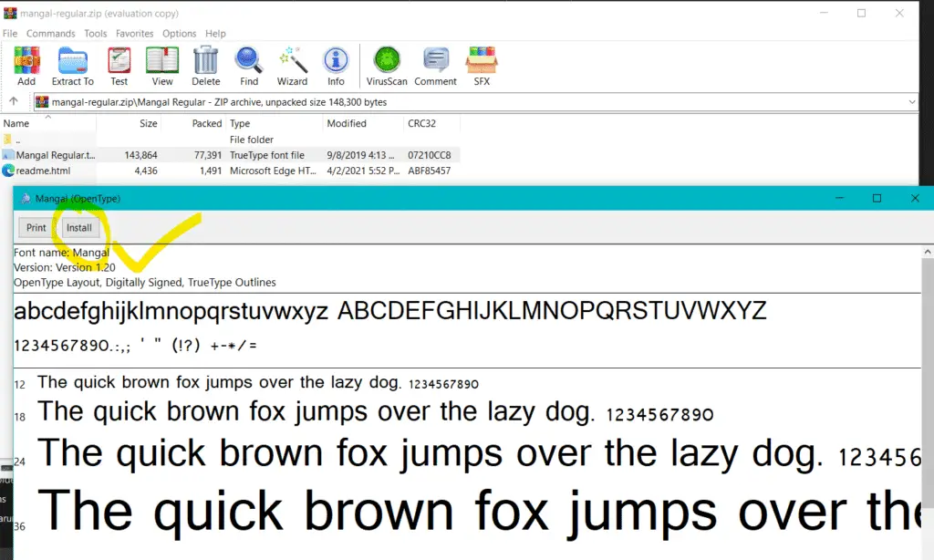Open the View file tool
This screenshot has height=560, width=934.
pyautogui.click(x=162, y=64)
